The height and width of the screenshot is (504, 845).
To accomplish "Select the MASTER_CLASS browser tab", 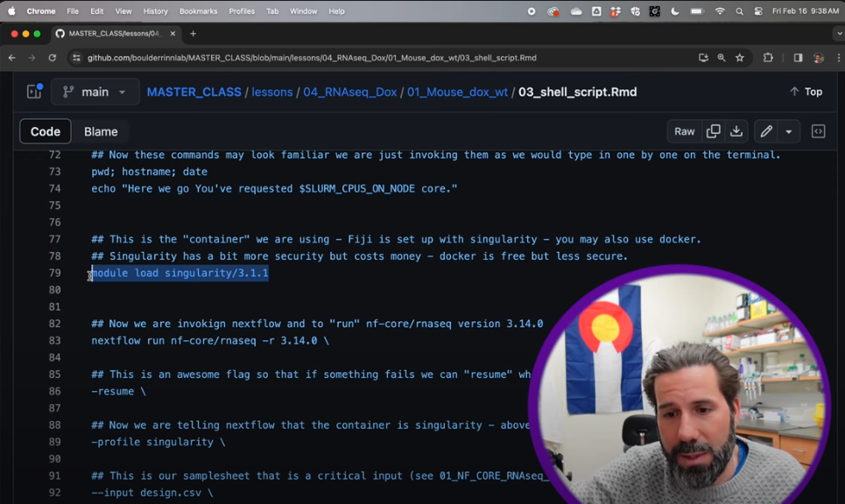I will pos(115,33).
